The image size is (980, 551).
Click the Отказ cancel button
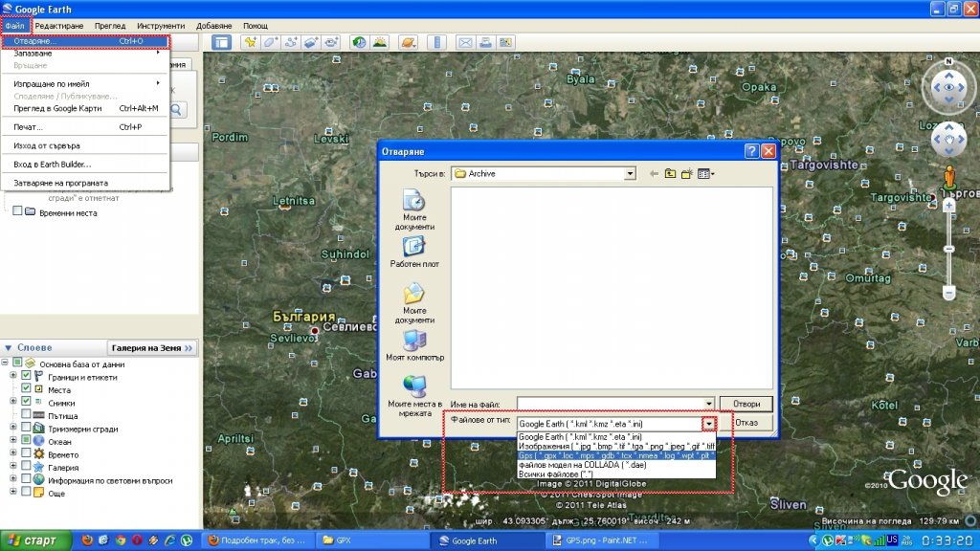click(x=746, y=423)
